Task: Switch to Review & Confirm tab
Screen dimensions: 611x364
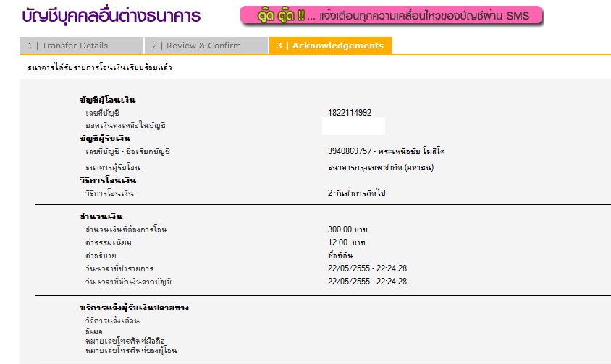Action: click(x=206, y=46)
